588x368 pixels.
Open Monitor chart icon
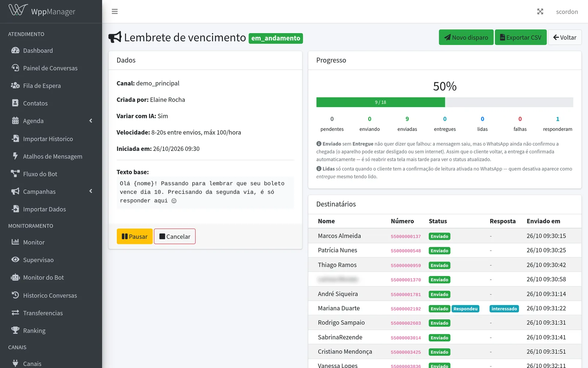pyautogui.click(x=15, y=242)
